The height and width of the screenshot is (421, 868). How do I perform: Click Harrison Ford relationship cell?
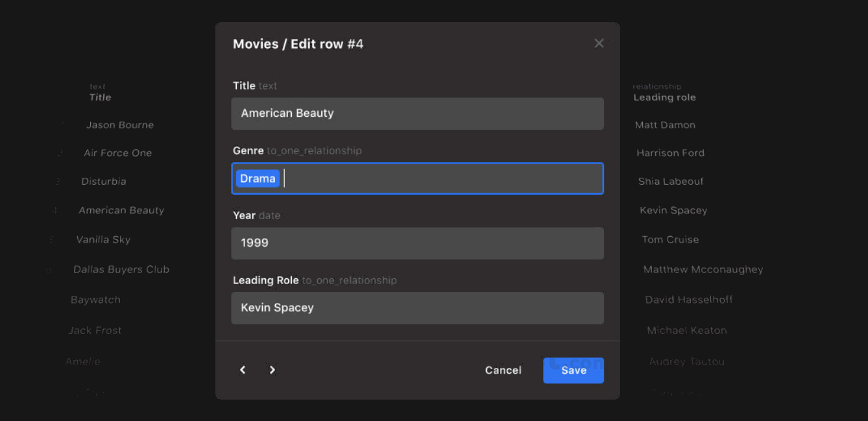pos(670,153)
